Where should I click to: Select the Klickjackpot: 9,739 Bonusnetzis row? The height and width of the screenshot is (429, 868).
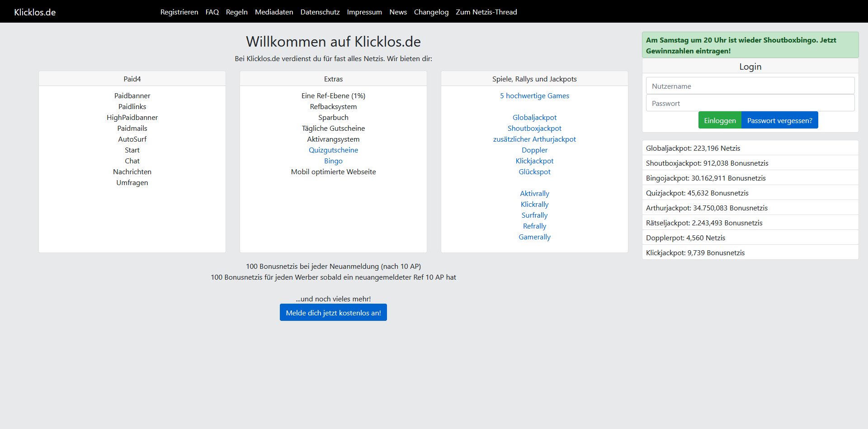click(750, 253)
